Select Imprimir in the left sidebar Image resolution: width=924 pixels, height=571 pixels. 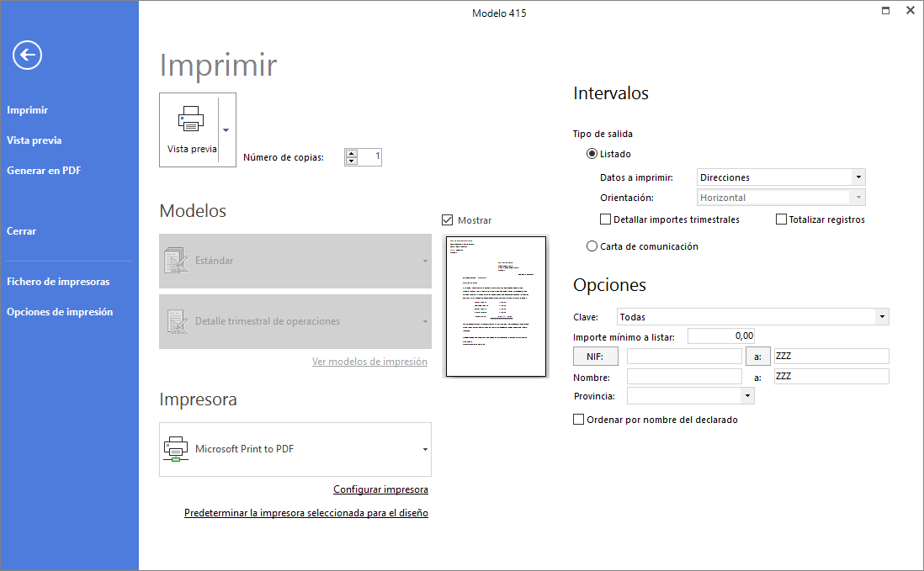point(28,110)
